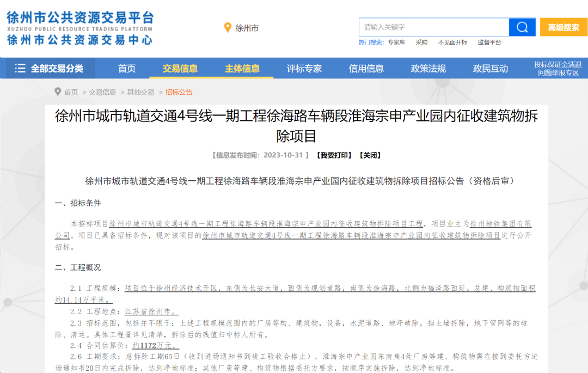Viewport: 588px width, 373px height.
Task: Click the 一、招标条件 section heading
Action: pyautogui.click(x=78, y=203)
